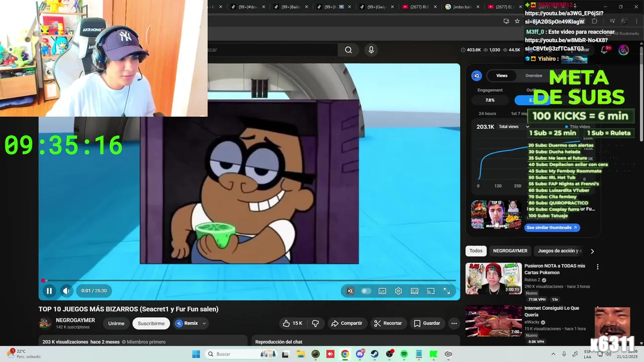Open options for the Pusieron NOTA video

(x=598, y=267)
